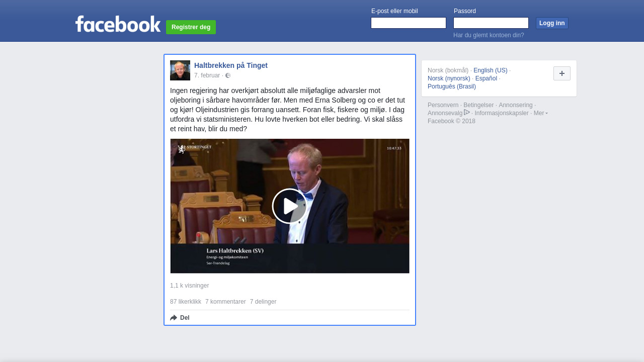Image resolution: width=644 pixels, height=362 pixels.
Task: Select Norsk (nynorsk) language
Action: [x=449, y=78]
